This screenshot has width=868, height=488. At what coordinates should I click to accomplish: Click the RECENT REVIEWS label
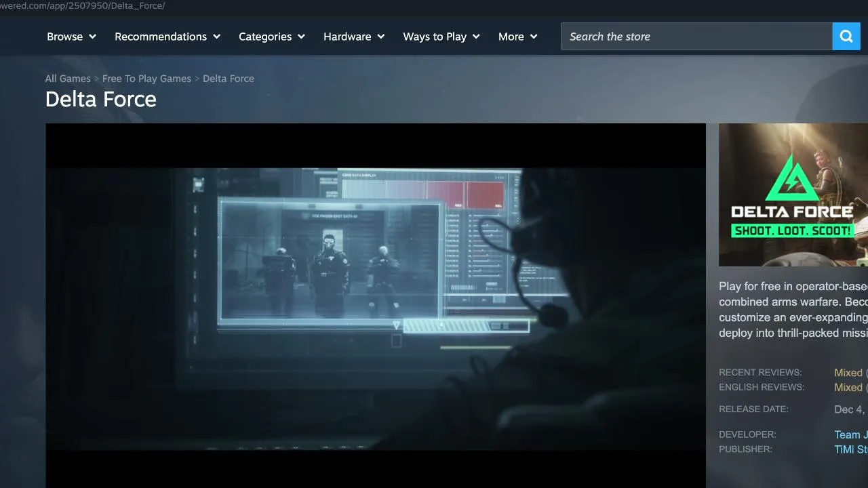[x=760, y=373]
